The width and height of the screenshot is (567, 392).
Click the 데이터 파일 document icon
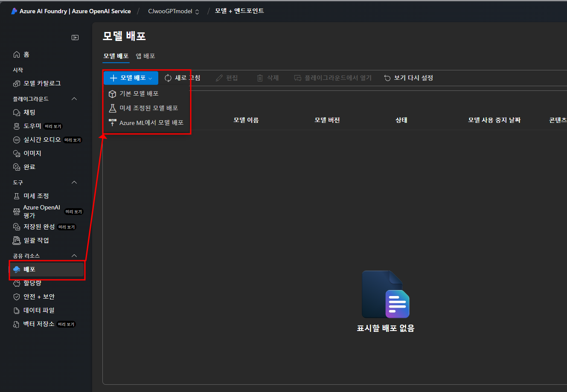17,310
